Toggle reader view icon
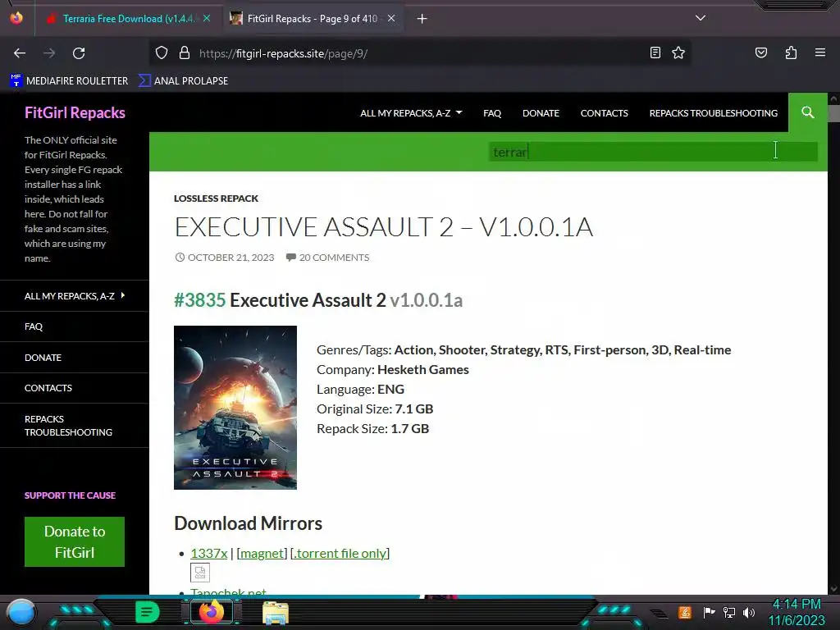 655,52
